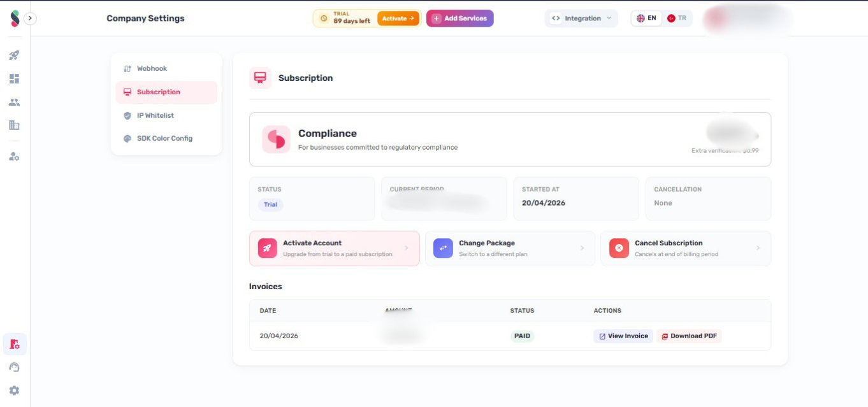Select the company settings icon in sidebar
The image size is (868, 407).
[15, 344]
